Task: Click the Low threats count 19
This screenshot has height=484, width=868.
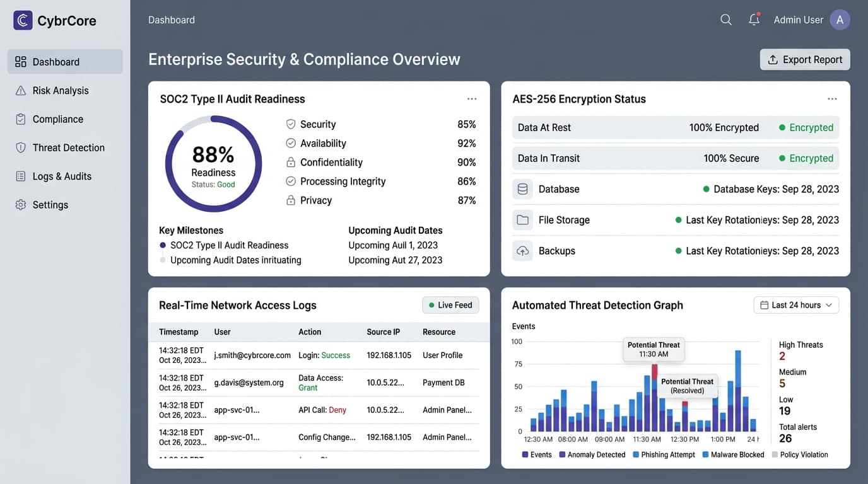Action: [x=785, y=411]
